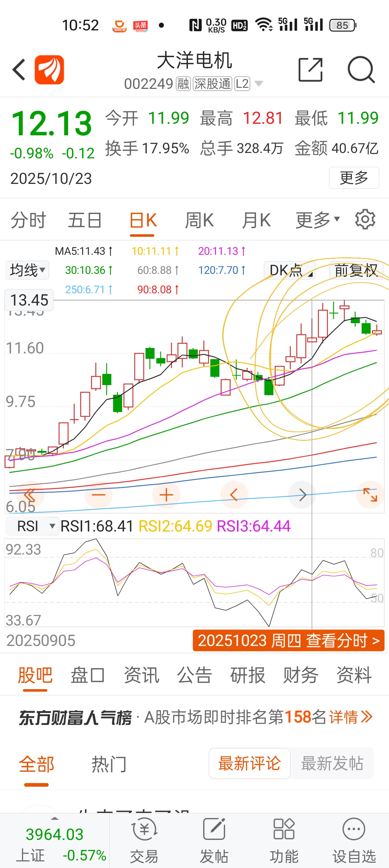The image size is (389, 868).
Task: Open 前复权 adjustment dropdown
Action: 356,270
